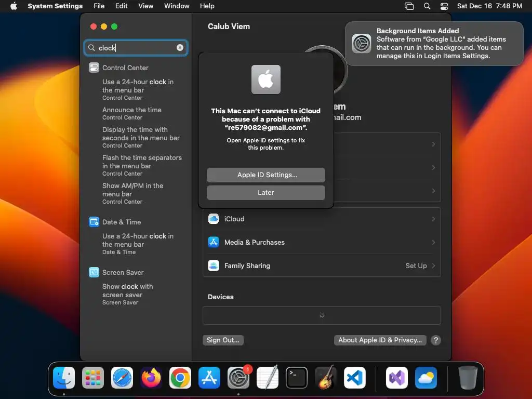Select Control Center's 24-hour clock result

pyautogui.click(x=138, y=89)
